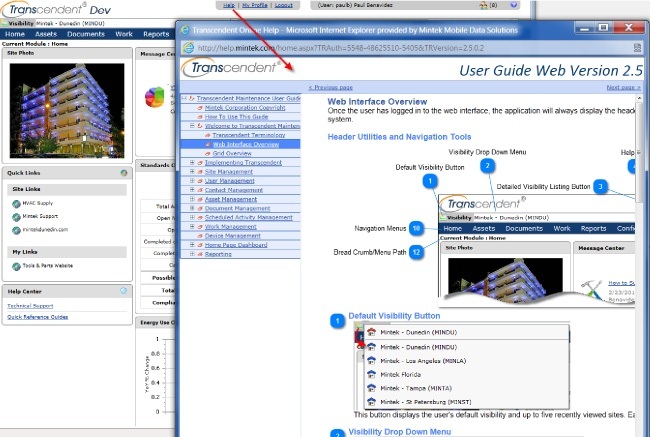Open Scheduled Activity Management topic link
This screenshot has height=437, width=650.
point(249,217)
